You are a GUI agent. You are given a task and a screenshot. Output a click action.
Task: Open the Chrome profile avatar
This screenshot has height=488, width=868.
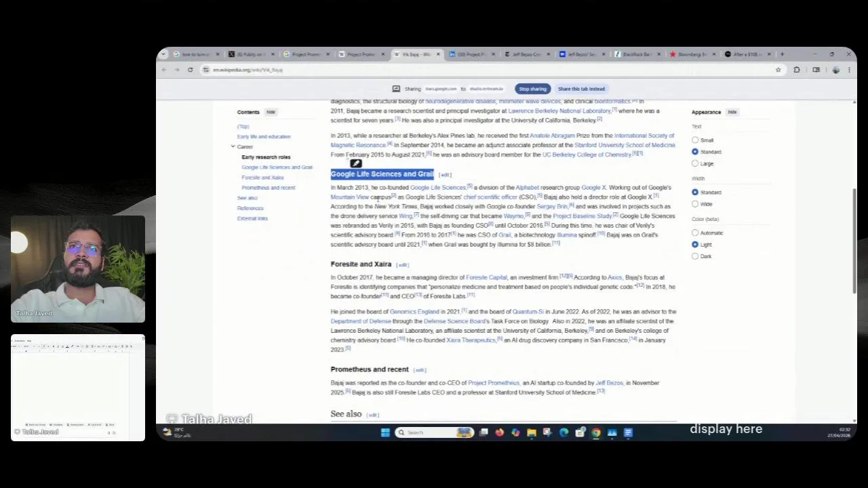click(x=835, y=70)
